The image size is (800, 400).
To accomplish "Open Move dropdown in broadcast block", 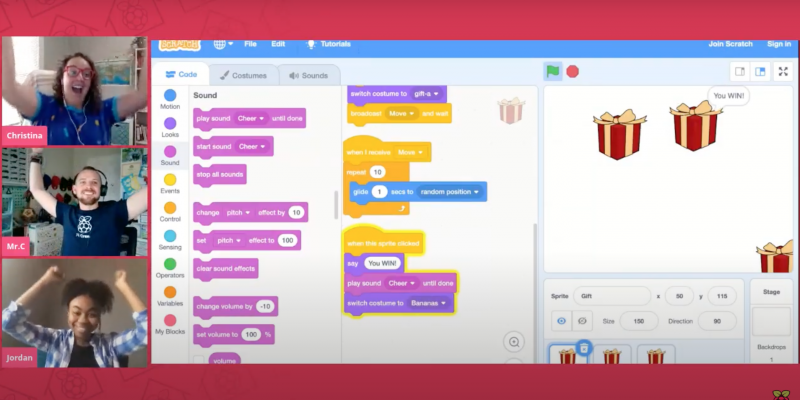I will point(402,113).
